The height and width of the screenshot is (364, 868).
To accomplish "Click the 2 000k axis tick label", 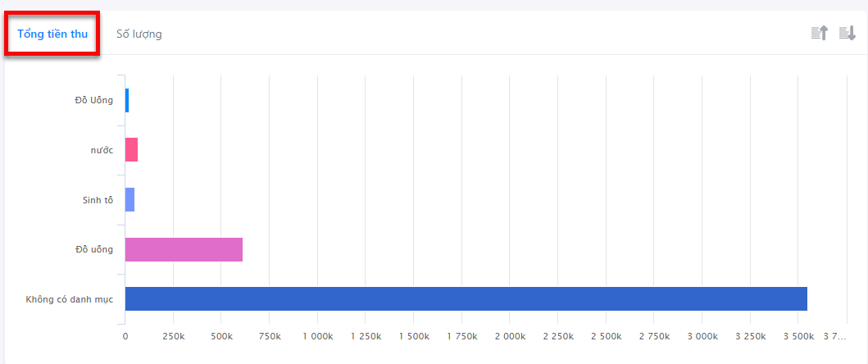I will [x=510, y=336].
